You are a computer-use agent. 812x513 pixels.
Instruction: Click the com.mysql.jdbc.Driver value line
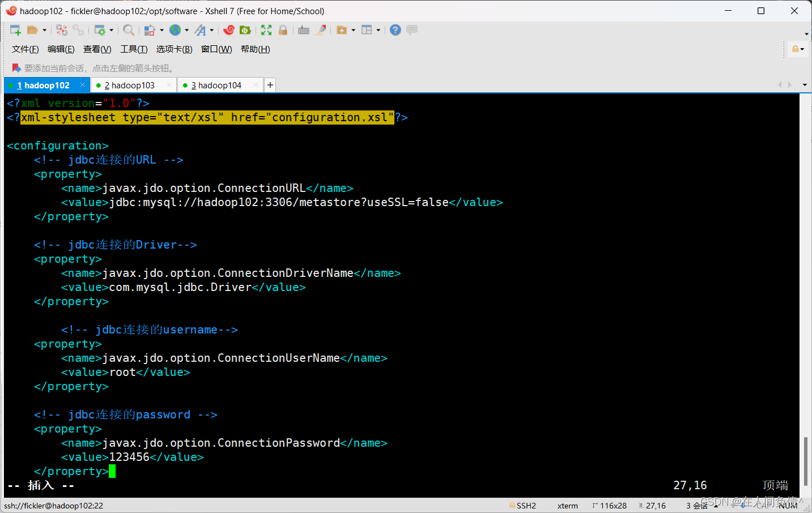coord(184,287)
